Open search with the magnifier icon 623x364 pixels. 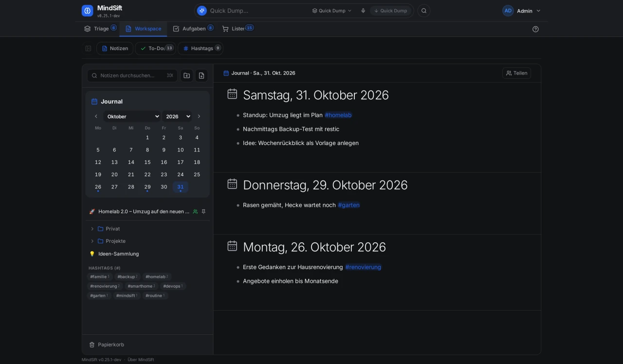[x=424, y=11]
